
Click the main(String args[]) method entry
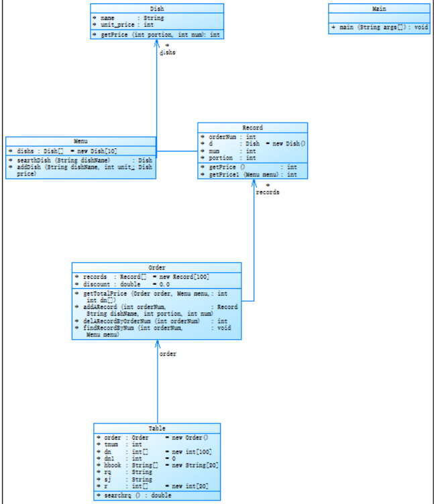(380, 27)
